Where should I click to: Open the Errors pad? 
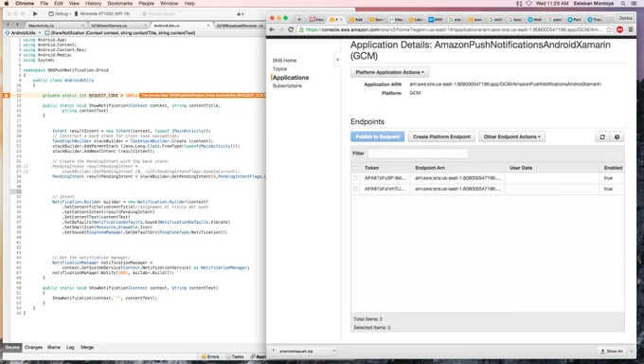[210, 356]
